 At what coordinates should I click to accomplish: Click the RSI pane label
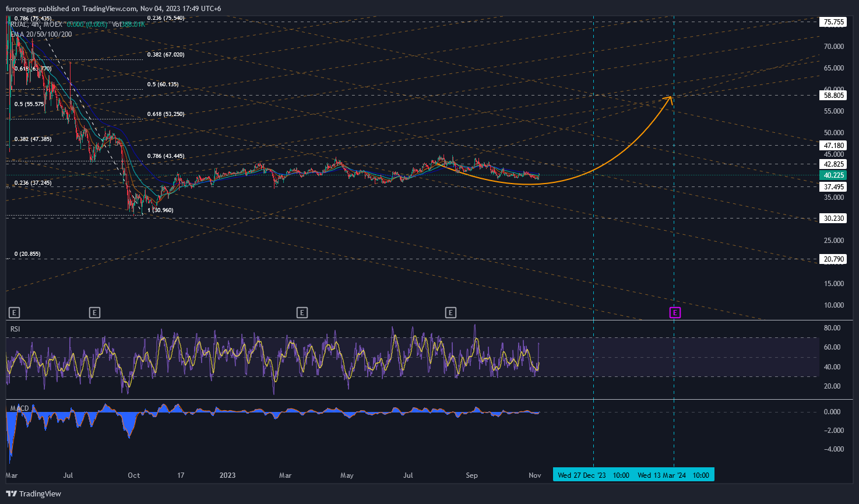[x=16, y=330]
